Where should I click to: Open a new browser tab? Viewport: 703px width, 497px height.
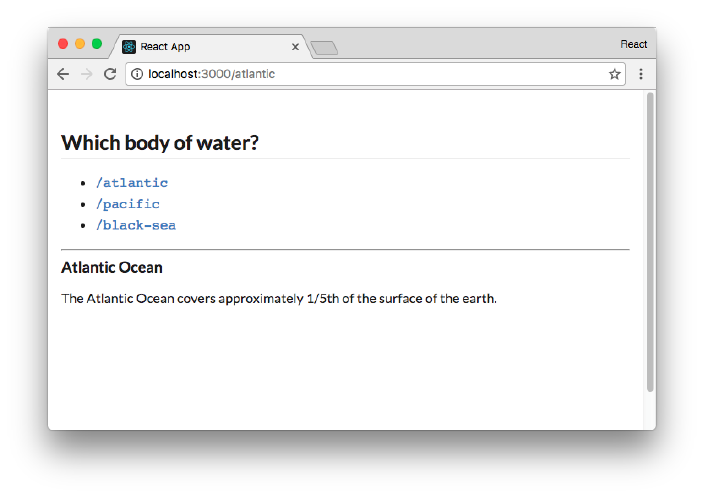pos(324,47)
